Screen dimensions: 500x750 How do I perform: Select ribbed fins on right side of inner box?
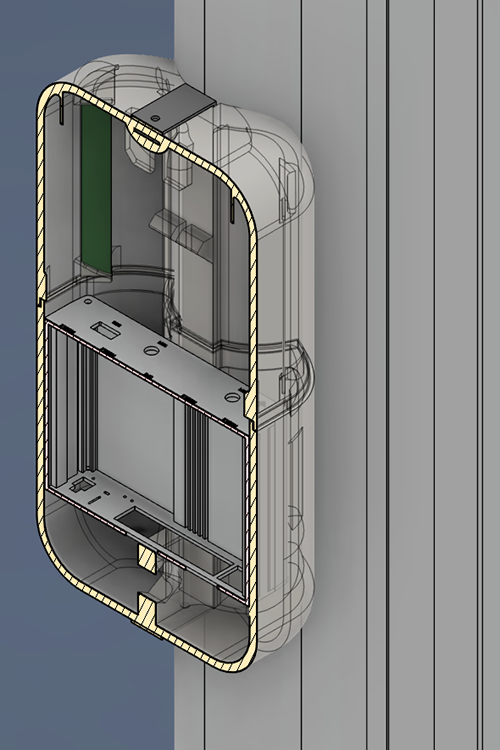pos(197,471)
